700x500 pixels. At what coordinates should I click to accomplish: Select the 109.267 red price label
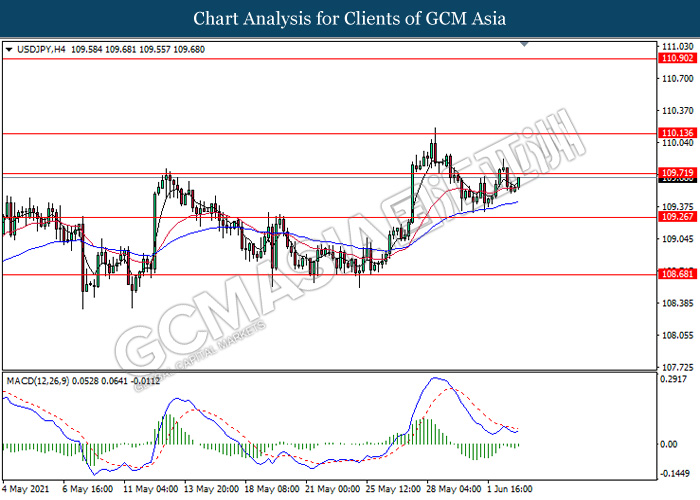(678, 217)
